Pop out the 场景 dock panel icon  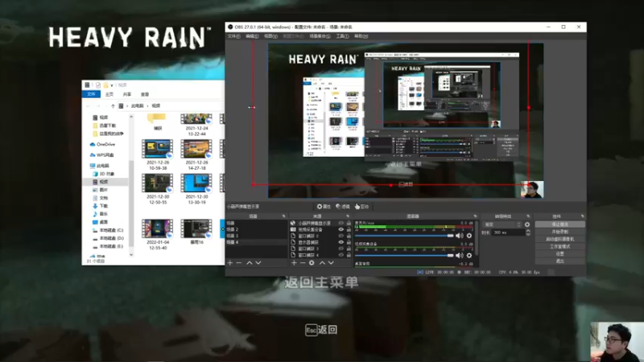283,216
